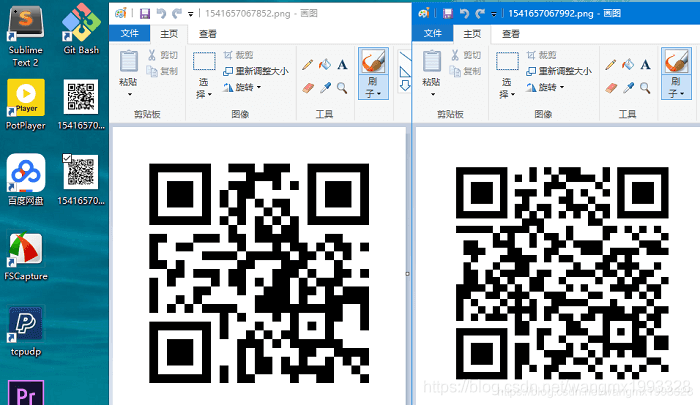The image size is (700, 405).
Task: Click 粘贴 clipboard icon in left Paint
Action: (129, 61)
